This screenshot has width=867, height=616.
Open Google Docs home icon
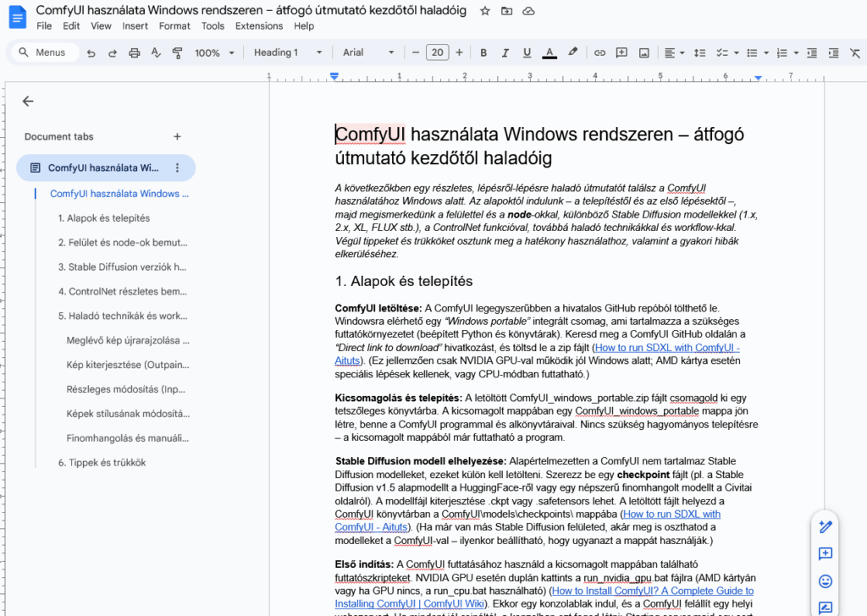pyautogui.click(x=18, y=17)
